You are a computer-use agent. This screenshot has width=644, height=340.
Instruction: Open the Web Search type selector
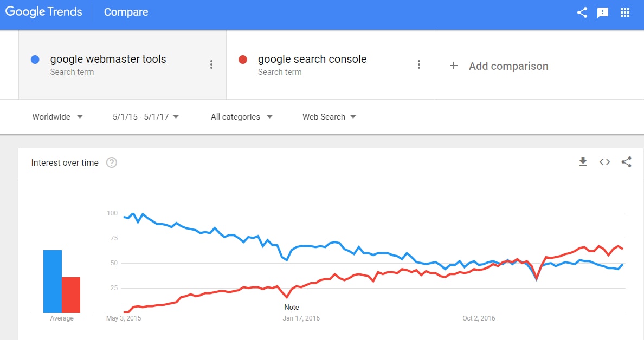327,116
